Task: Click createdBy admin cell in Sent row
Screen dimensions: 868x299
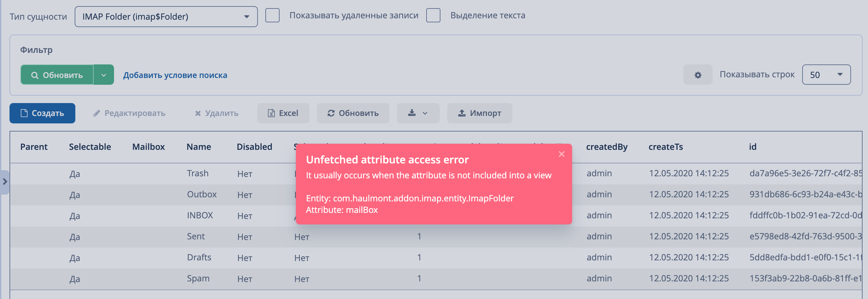Action: [599, 236]
